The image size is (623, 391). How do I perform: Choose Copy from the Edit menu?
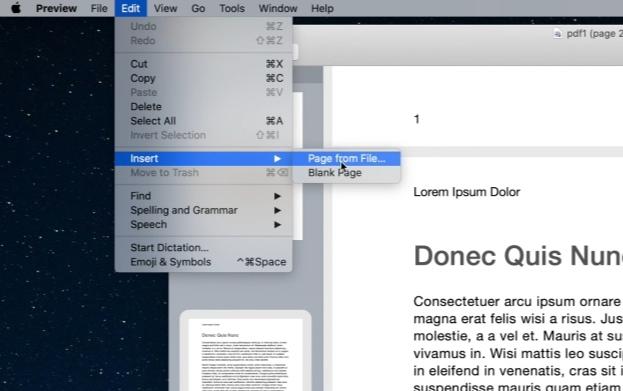[203, 78]
